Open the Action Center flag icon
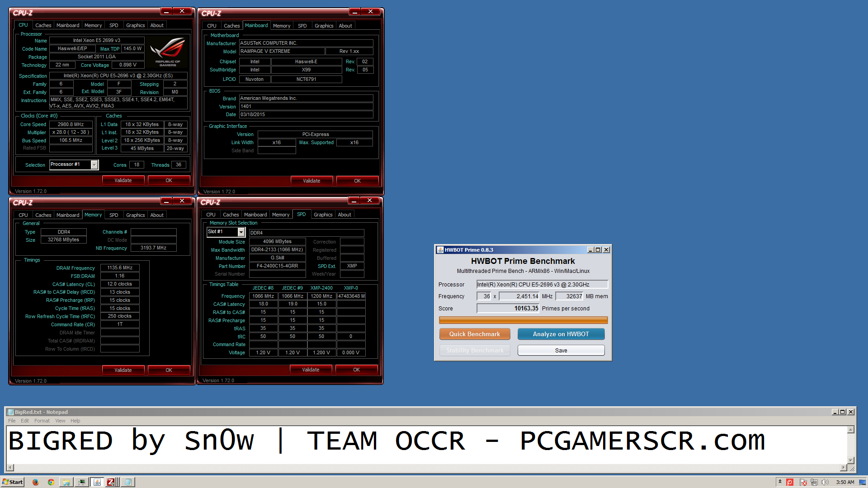The image size is (868, 488). [803, 482]
